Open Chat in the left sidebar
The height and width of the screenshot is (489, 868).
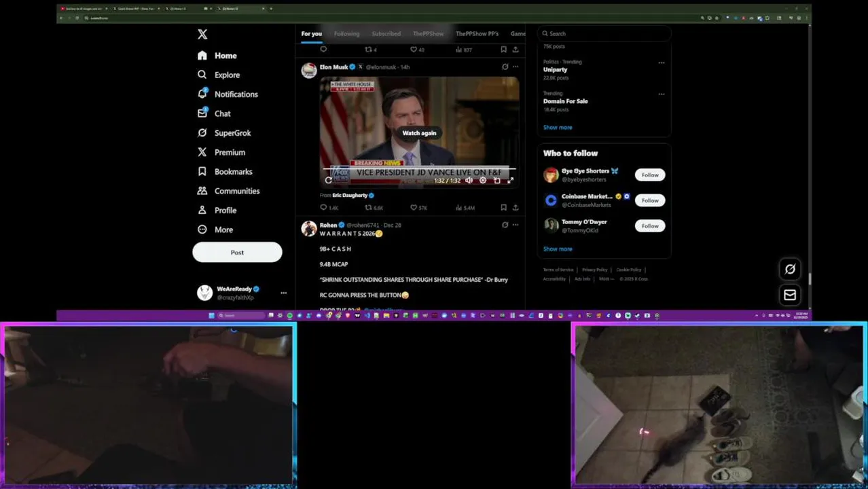tap(214, 113)
